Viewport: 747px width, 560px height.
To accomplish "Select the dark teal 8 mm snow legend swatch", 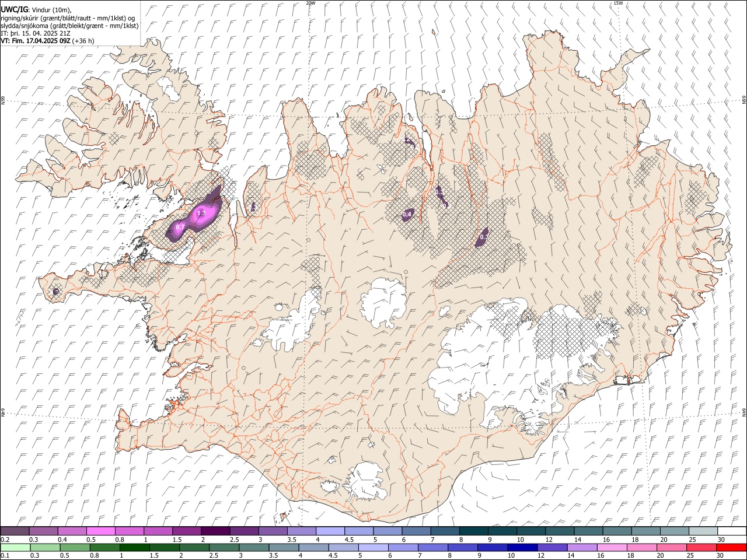I will (x=473, y=531).
